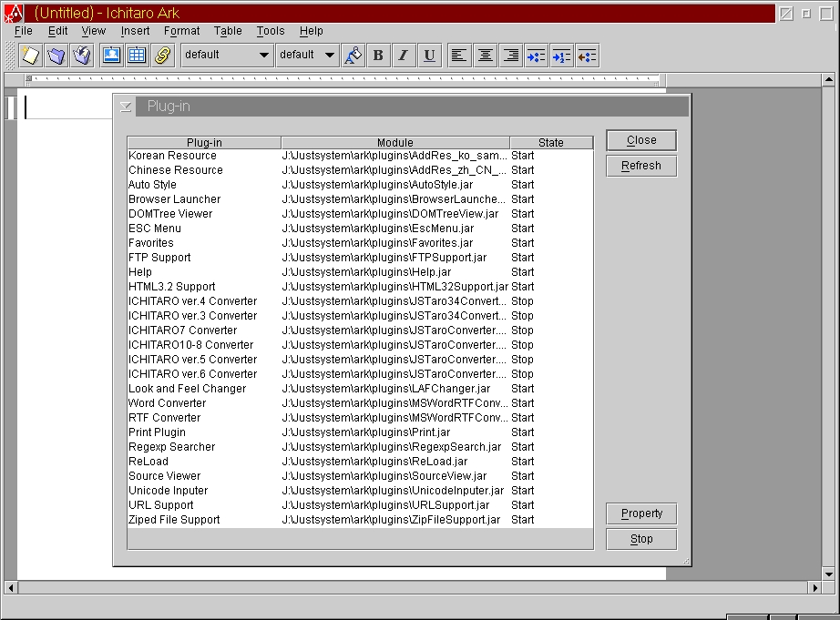Open the second default font dropdown
Image resolution: width=840 pixels, height=620 pixels.
coord(308,55)
